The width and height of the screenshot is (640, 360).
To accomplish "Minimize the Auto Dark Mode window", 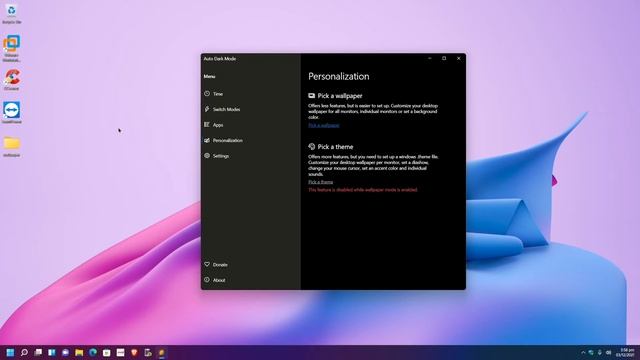I will [x=430, y=58].
